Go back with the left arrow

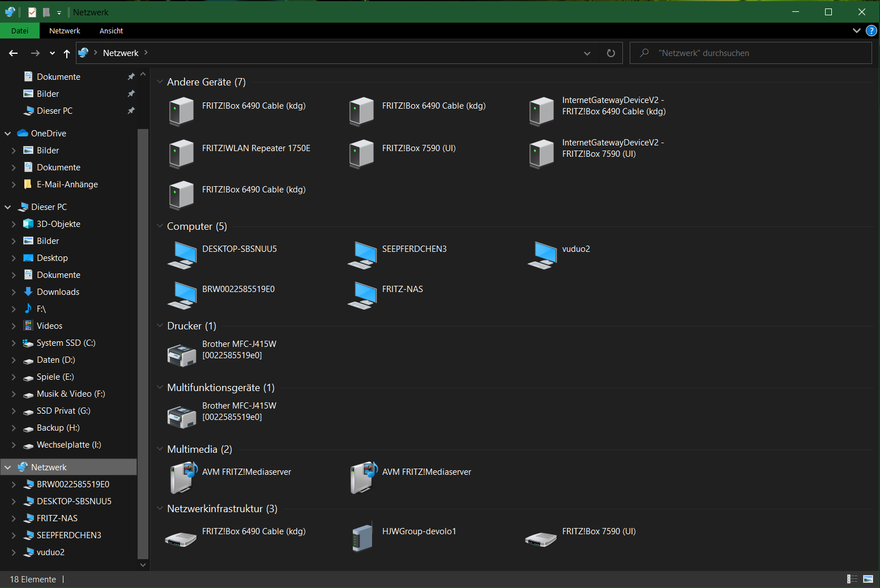coord(14,53)
